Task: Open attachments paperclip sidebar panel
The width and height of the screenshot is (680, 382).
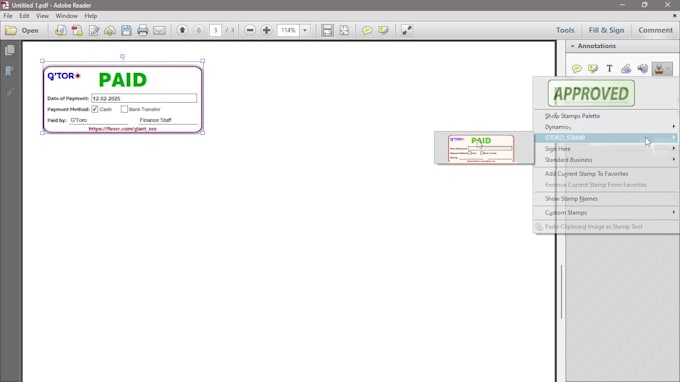Action: pos(10,92)
